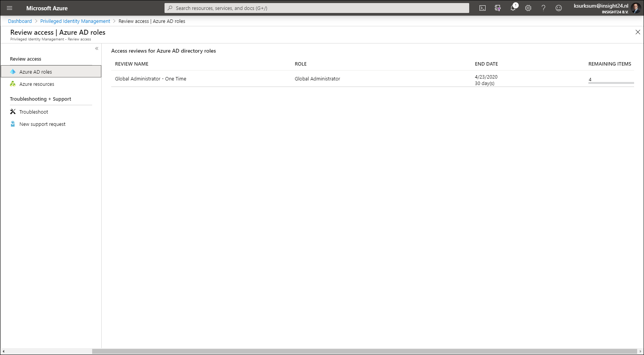Click remaining items progress bar
The image size is (644, 355).
[x=611, y=83]
